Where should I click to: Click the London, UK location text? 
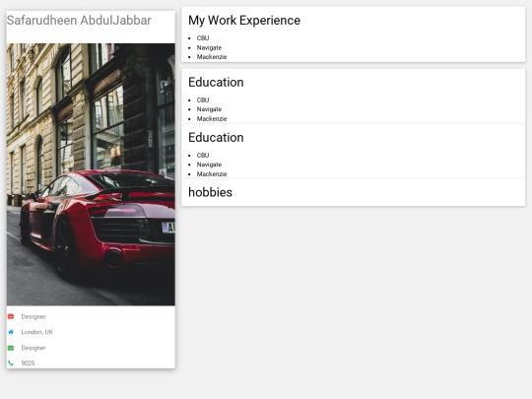click(x=37, y=332)
